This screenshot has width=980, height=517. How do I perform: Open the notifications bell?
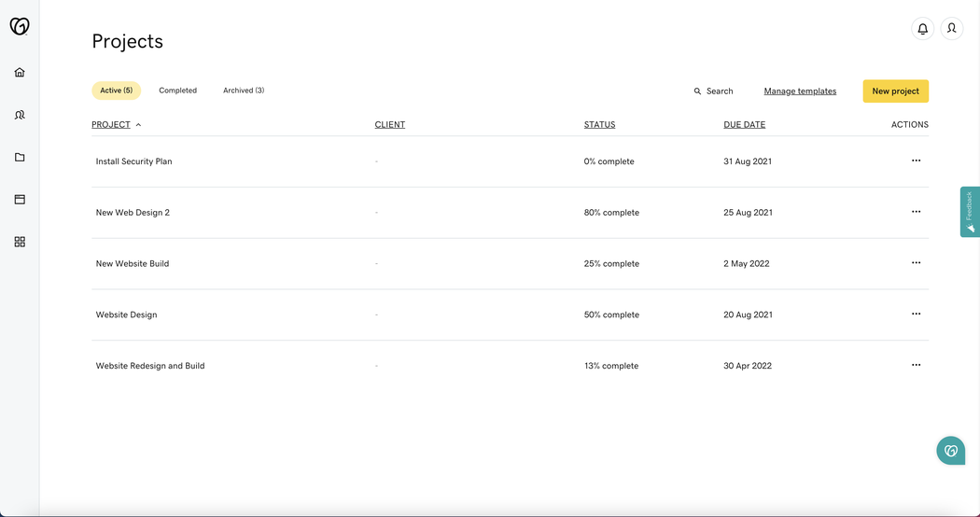(x=922, y=29)
